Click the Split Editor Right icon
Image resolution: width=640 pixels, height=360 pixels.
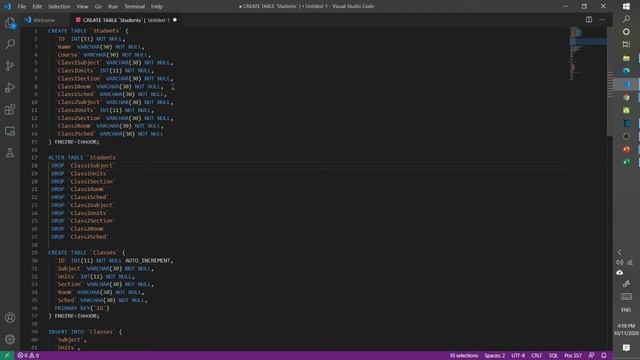tap(589, 20)
